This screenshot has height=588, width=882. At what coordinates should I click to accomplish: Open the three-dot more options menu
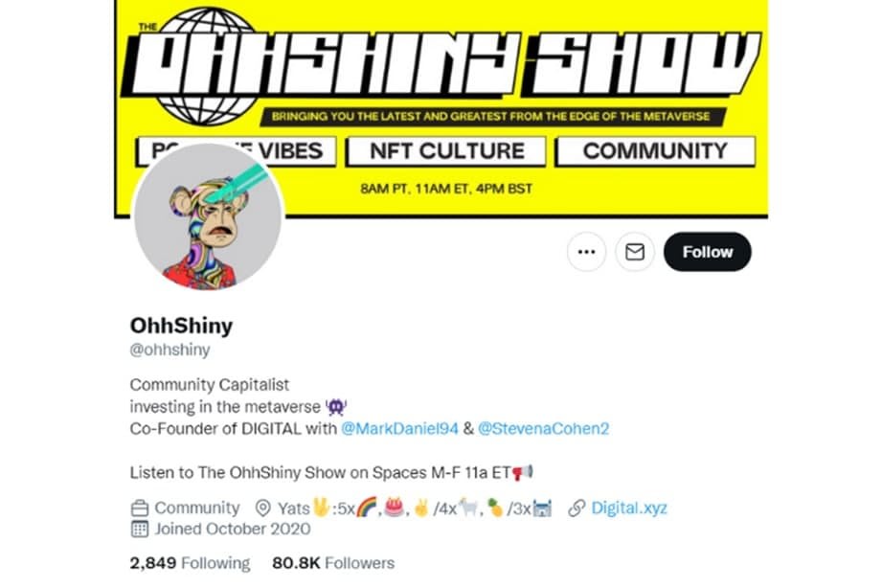pos(586,252)
